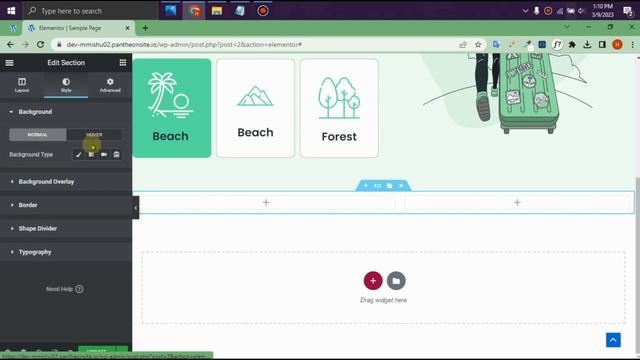
Task: Reload the browser page
Action: (x=40, y=44)
